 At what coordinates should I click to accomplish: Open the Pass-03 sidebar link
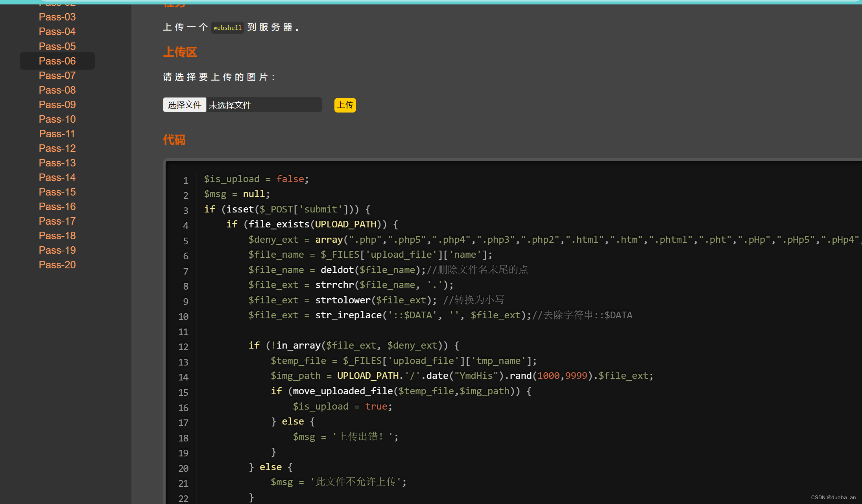click(x=57, y=17)
